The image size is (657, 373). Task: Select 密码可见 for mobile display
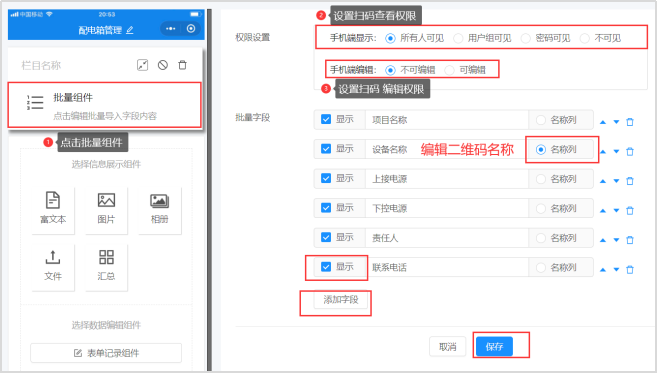click(x=526, y=39)
